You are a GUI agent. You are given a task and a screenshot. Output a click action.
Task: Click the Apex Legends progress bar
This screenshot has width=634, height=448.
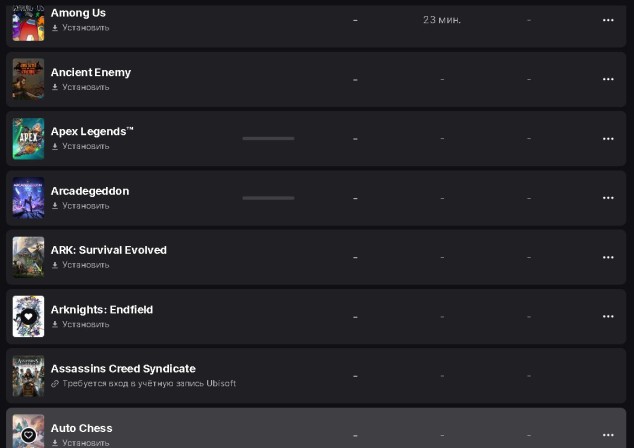tap(268, 139)
